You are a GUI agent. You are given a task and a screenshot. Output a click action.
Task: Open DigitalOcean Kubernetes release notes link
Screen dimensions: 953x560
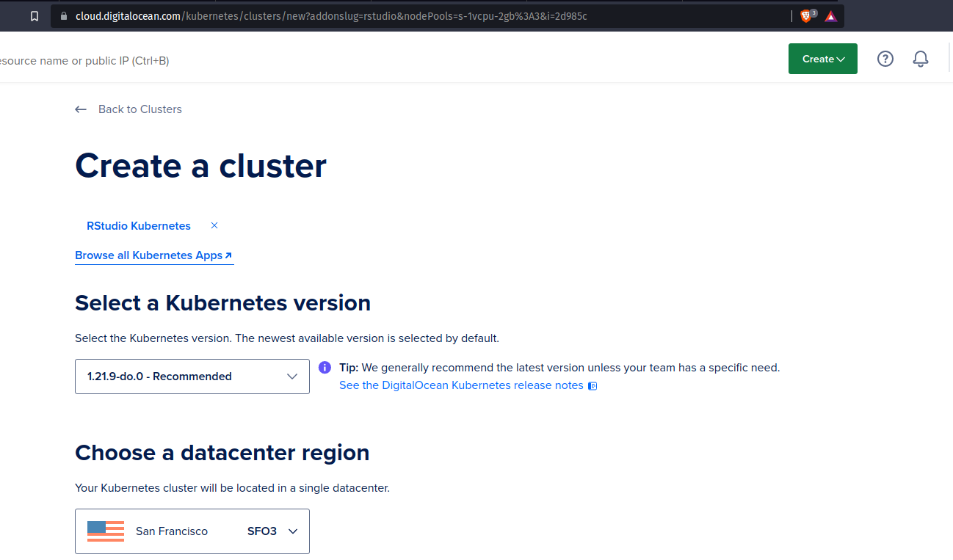click(x=461, y=385)
